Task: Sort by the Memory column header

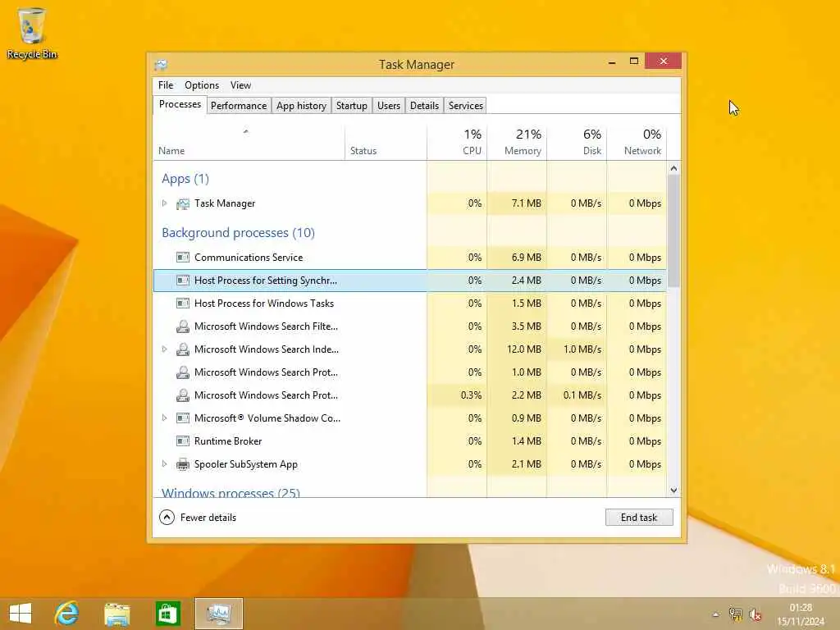Action: point(517,142)
